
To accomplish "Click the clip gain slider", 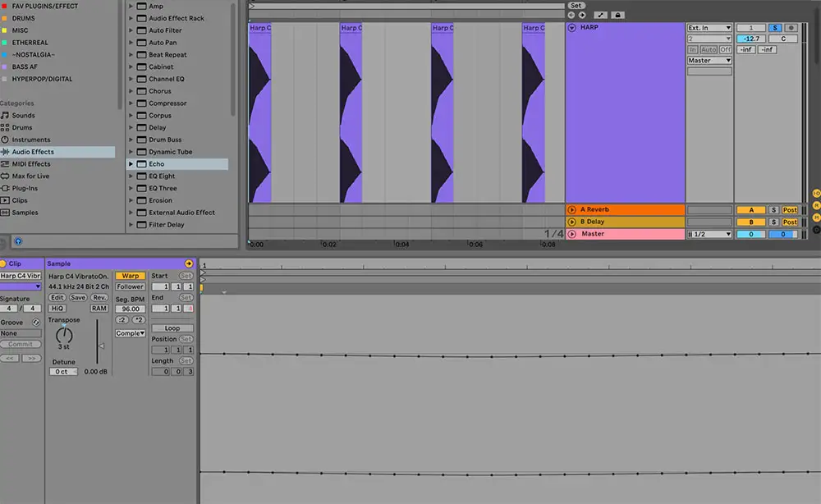I will pos(99,346).
